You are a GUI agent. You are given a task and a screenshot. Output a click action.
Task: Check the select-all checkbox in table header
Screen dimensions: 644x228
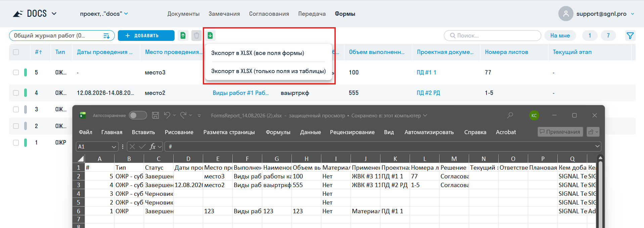tap(16, 52)
